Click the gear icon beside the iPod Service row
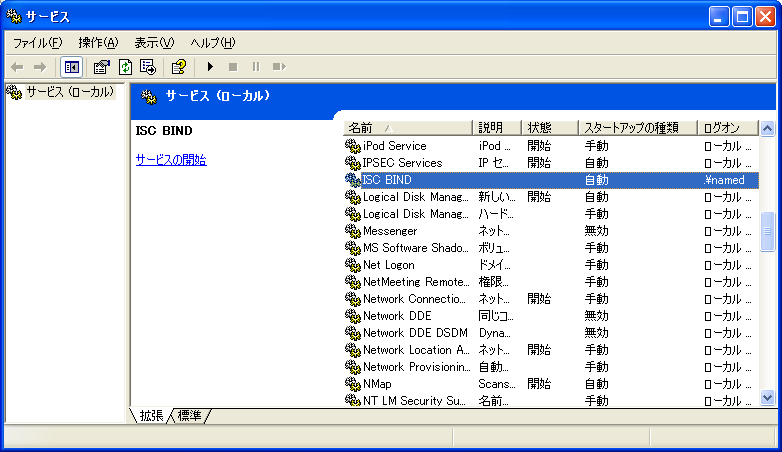This screenshot has height=452, width=782. click(x=353, y=146)
